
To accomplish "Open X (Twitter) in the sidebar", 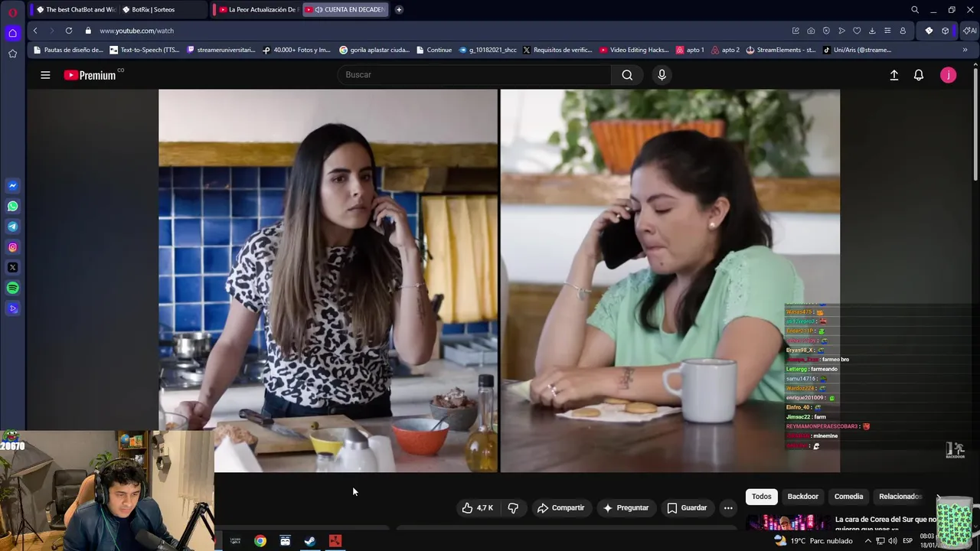I will point(12,268).
